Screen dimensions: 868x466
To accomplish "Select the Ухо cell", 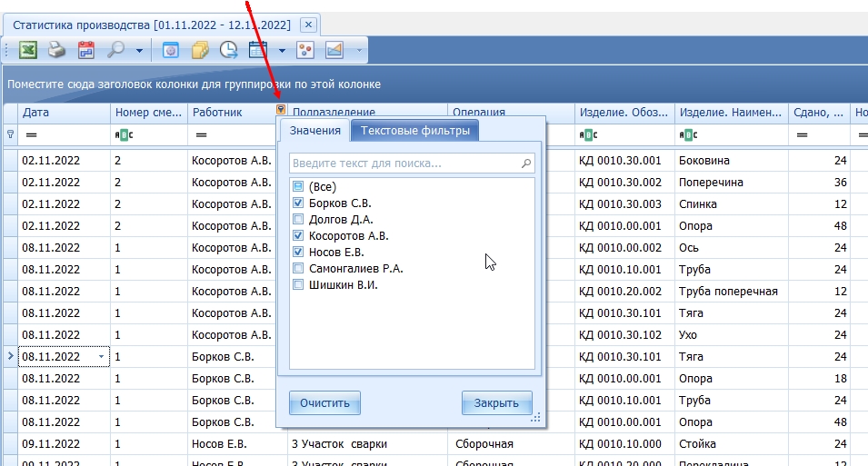I will [732, 335].
